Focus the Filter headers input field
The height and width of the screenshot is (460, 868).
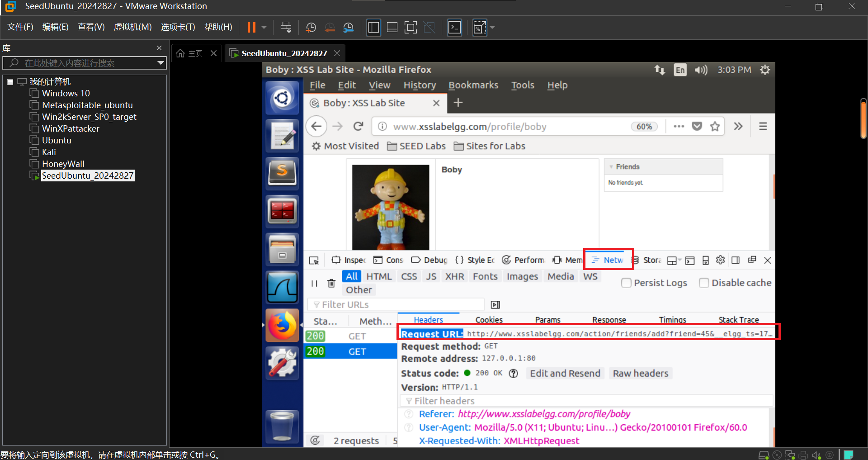pos(586,401)
